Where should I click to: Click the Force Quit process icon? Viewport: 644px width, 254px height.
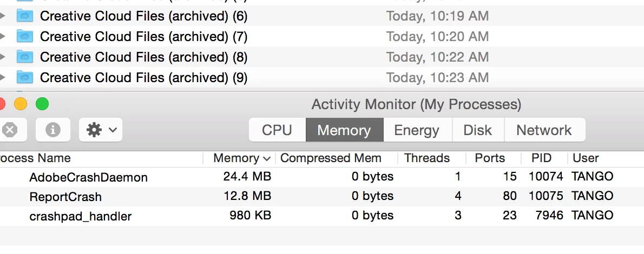click(9, 130)
